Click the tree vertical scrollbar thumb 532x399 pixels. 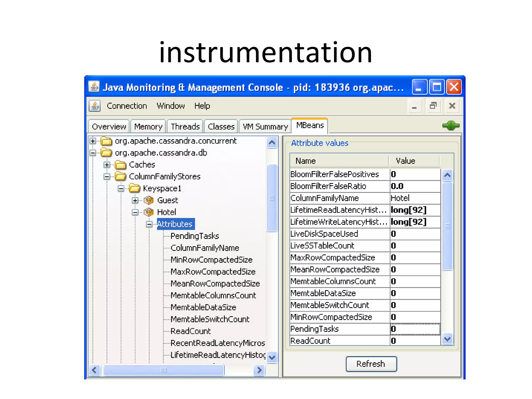272,198
